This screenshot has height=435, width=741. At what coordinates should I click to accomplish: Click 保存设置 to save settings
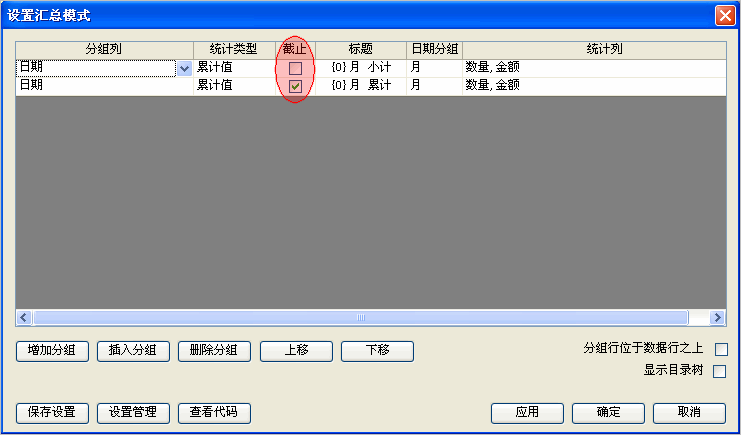click(x=53, y=413)
